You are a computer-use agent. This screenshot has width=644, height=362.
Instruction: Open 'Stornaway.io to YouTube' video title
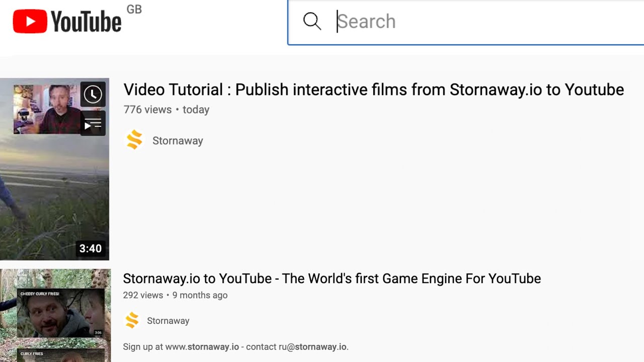tap(332, 279)
